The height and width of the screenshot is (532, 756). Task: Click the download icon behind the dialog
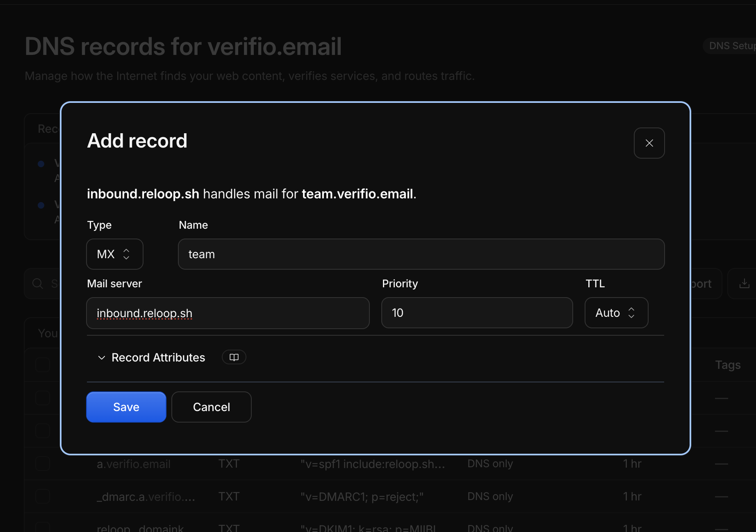(x=744, y=284)
